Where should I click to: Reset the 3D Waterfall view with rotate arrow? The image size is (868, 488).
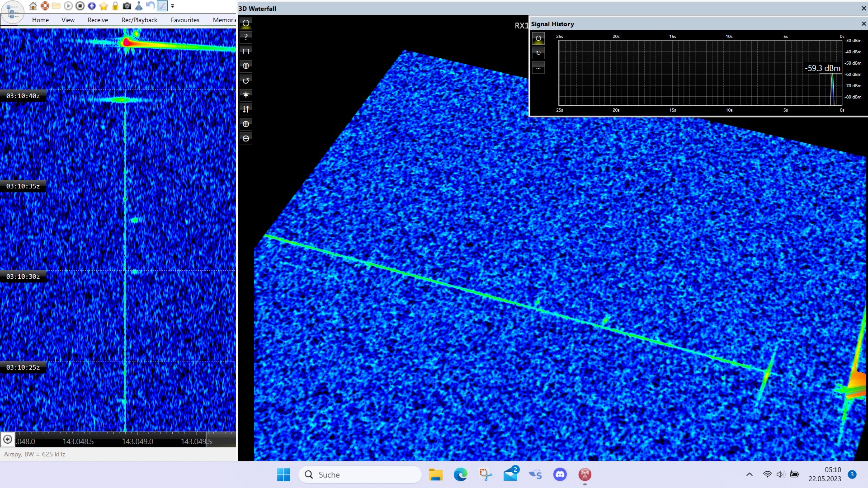tap(246, 80)
